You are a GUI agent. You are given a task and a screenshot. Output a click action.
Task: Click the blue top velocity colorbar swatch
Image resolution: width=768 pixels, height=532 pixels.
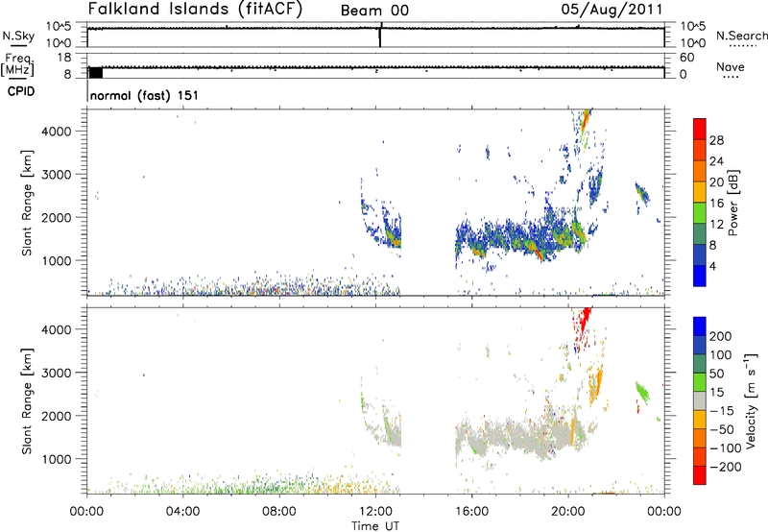click(700, 326)
